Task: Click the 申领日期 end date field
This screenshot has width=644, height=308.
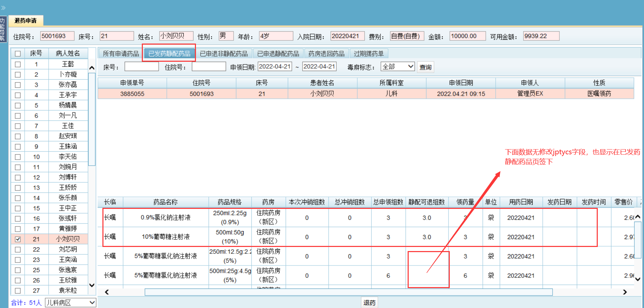Action: coord(319,67)
